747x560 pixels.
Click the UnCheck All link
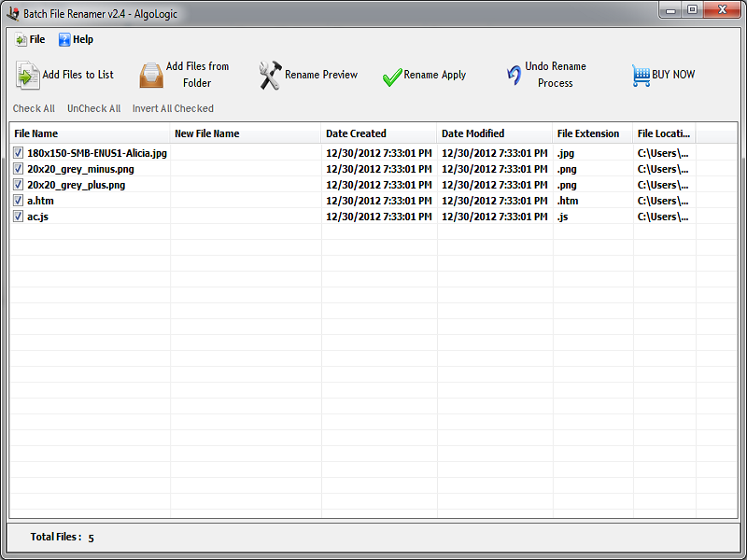pyautogui.click(x=93, y=109)
